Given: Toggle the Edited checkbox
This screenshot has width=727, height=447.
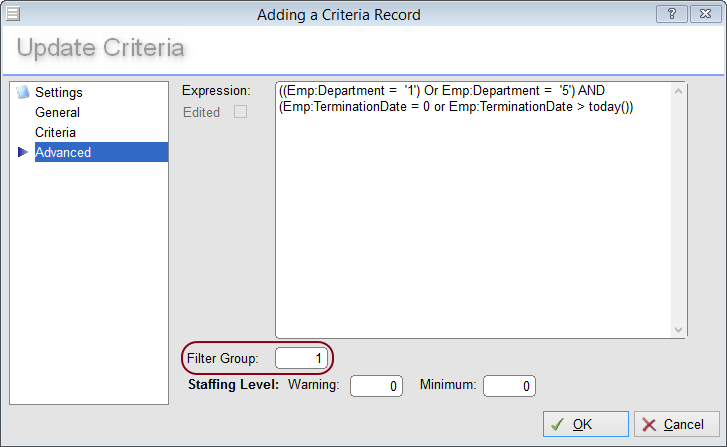Looking at the screenshot, I should [x=240, y=112].
